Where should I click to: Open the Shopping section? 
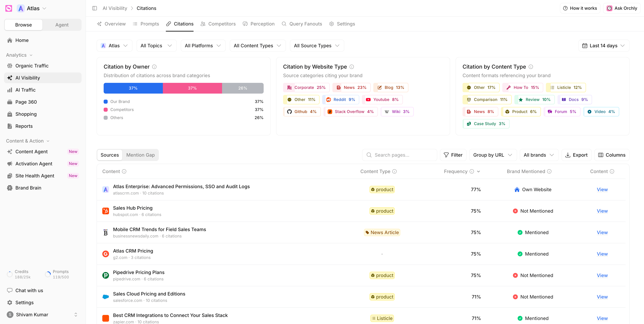click(x=43, y=114)
